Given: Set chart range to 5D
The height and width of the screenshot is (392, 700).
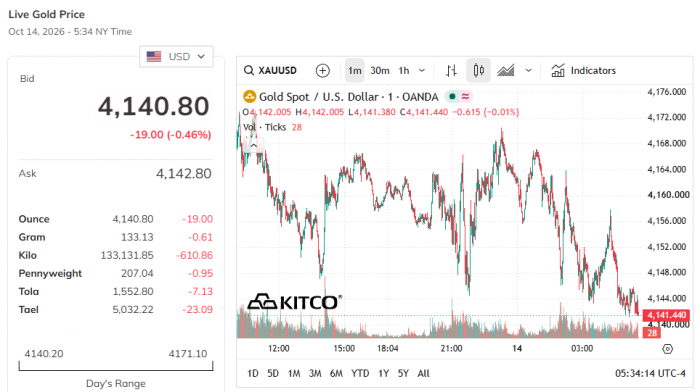Looking at the screenshot, I should click(273, 373).
